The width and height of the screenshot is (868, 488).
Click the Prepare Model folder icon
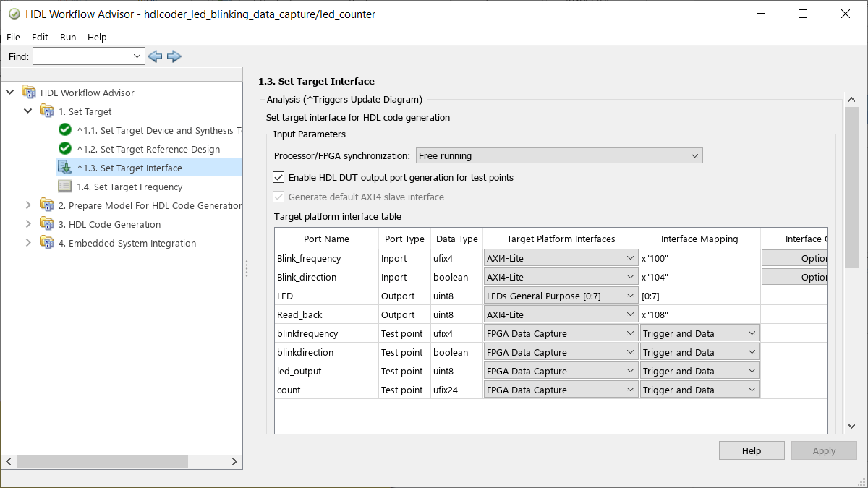(x=47, y=205)
